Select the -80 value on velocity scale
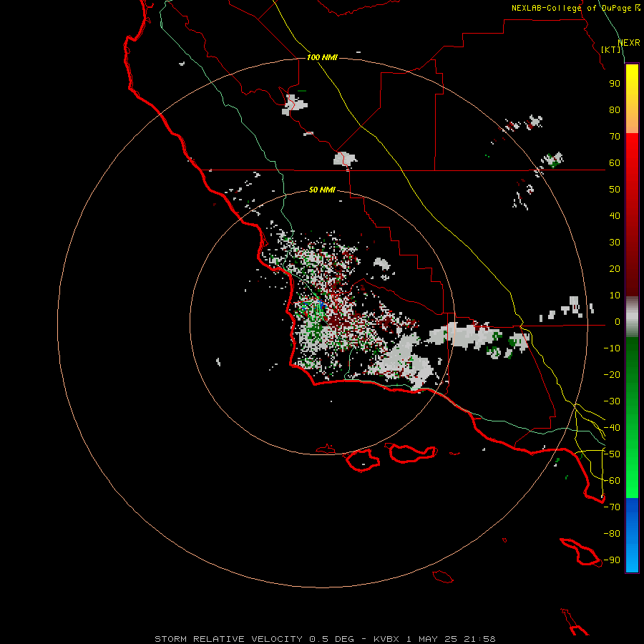644x644 pixels. [x=612, y=534]
